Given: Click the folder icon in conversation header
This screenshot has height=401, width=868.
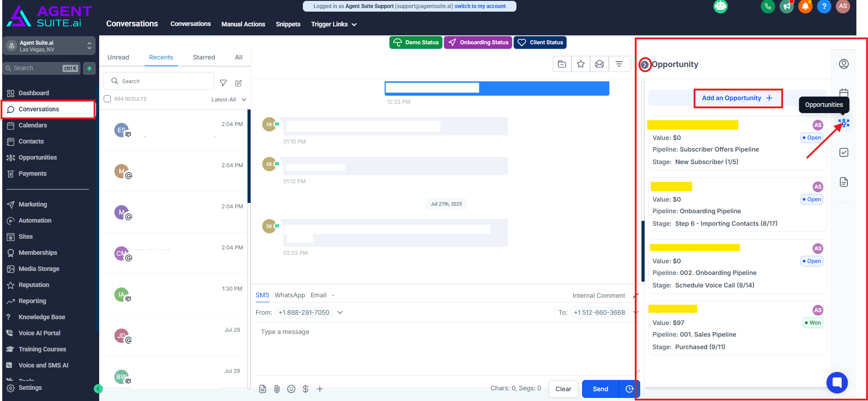Looking at the screenshot, I should (x=562, y=64).
